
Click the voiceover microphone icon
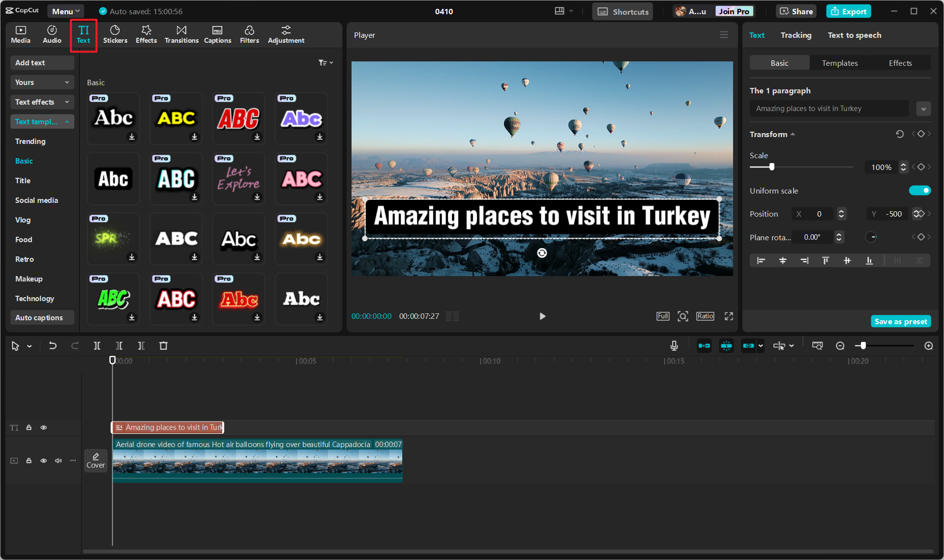click(x=674, y=346)
